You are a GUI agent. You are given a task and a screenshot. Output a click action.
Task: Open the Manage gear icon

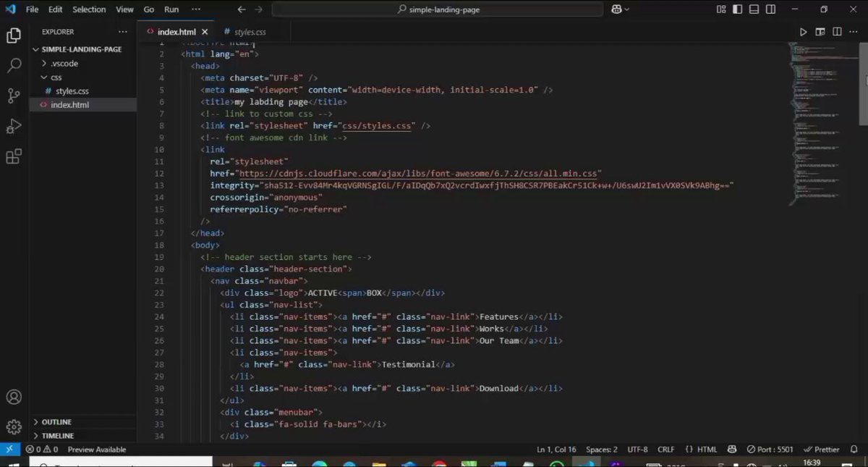pyautogui.click(x=14, y=426)
